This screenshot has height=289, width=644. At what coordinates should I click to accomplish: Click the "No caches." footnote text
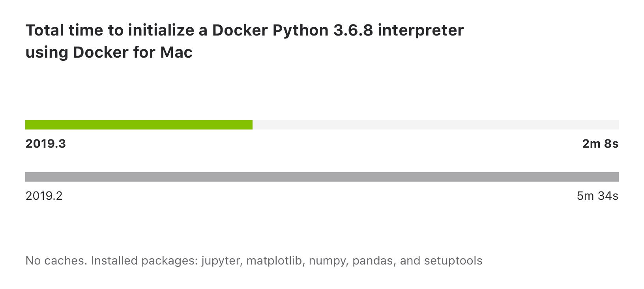(x=56, y=261)
